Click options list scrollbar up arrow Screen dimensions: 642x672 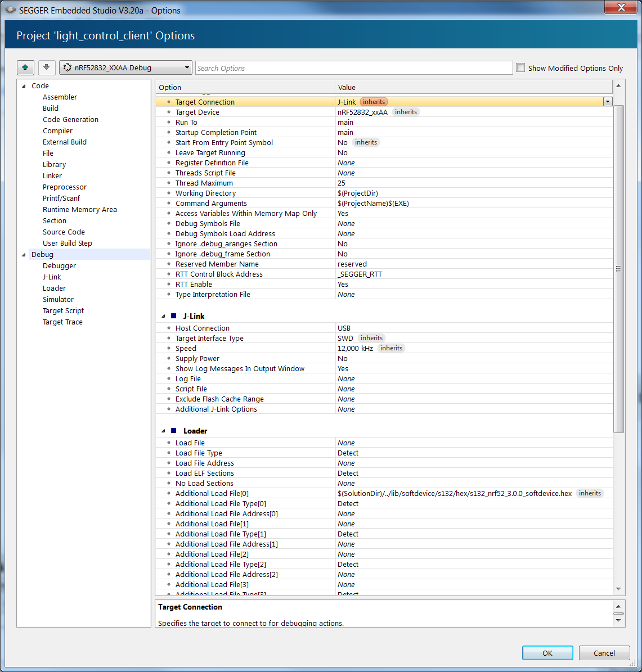618,85
